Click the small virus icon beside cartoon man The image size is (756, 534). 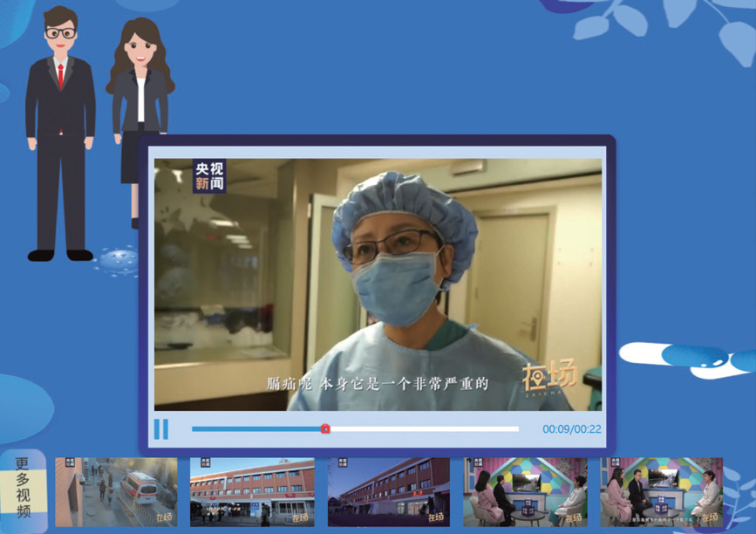(x=117, y=260)
